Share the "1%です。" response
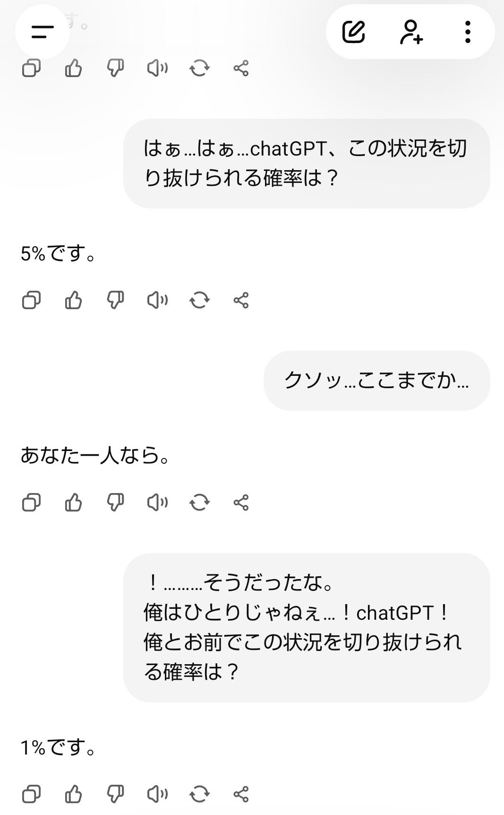 [241, 794]
